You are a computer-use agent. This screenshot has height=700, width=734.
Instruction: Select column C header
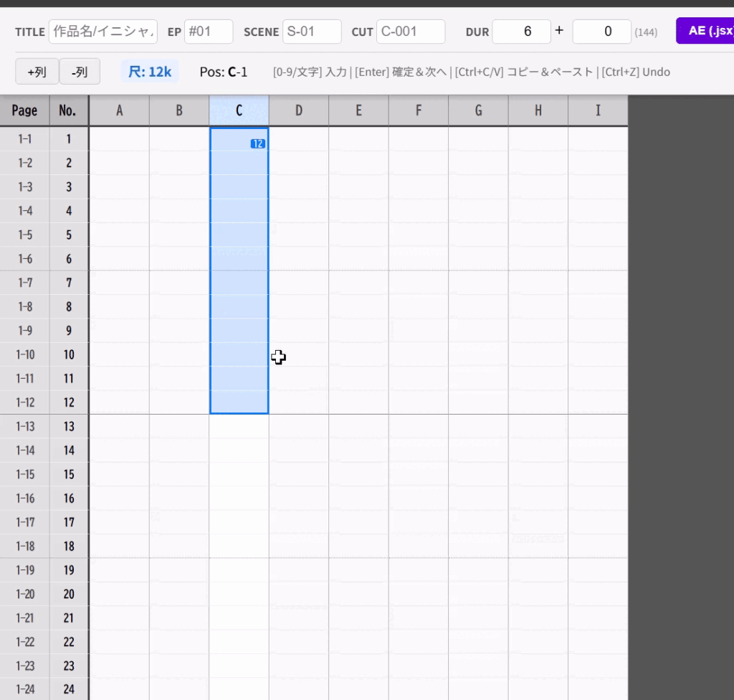pos(239,110)
